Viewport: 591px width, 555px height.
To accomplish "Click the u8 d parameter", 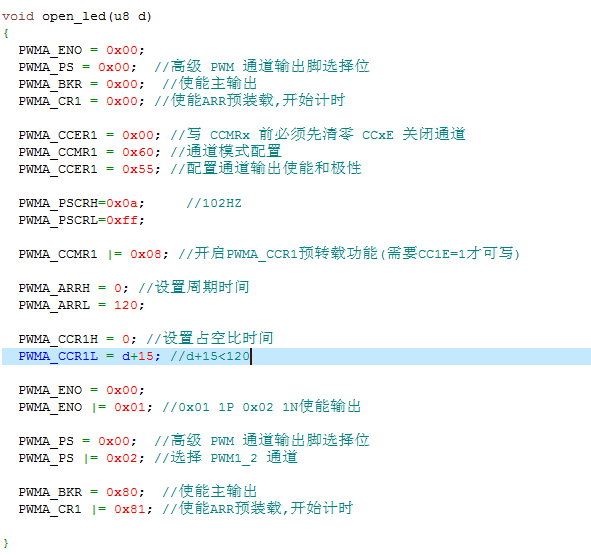I will 130,17.
